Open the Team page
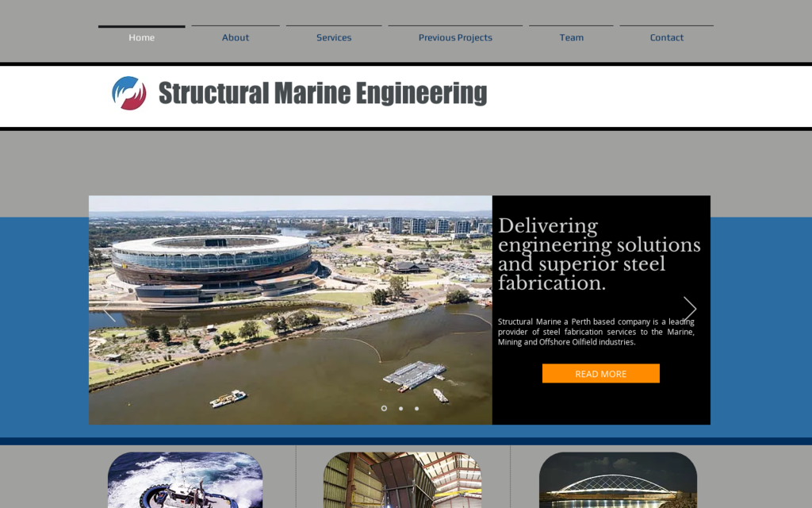812x508 pixels. (x=571, y=37)
